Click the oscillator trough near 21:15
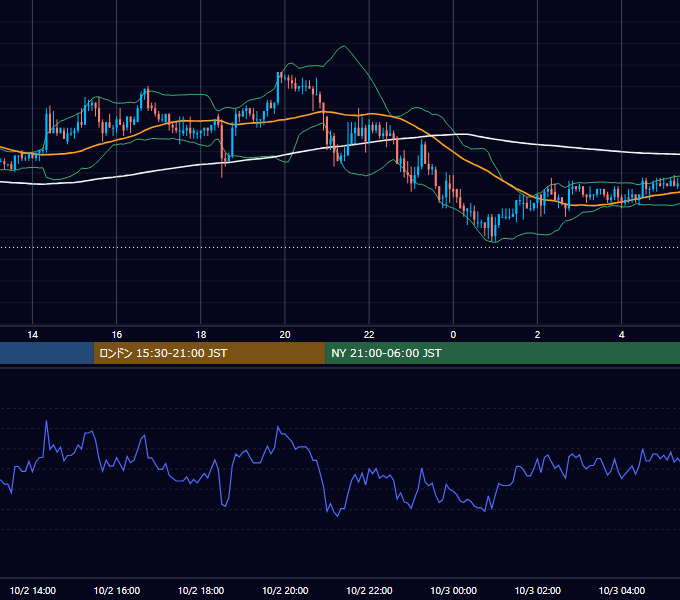 (337, 516)
